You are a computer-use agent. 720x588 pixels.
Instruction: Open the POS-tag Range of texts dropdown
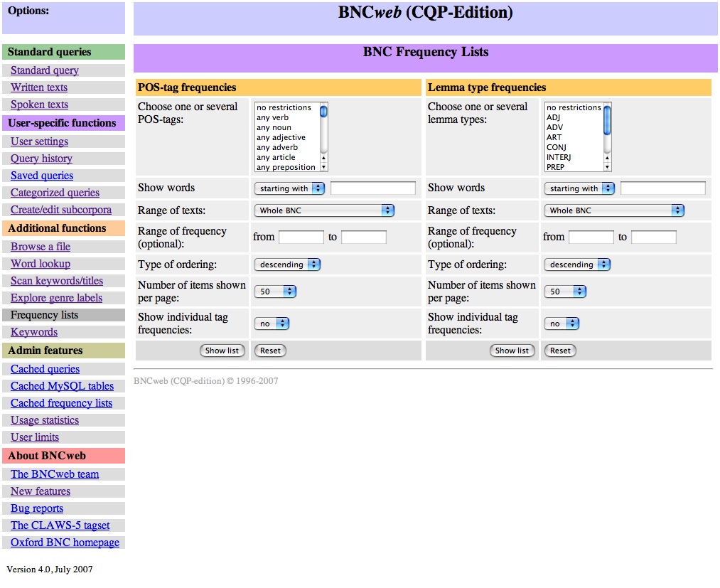coord(323,210)
